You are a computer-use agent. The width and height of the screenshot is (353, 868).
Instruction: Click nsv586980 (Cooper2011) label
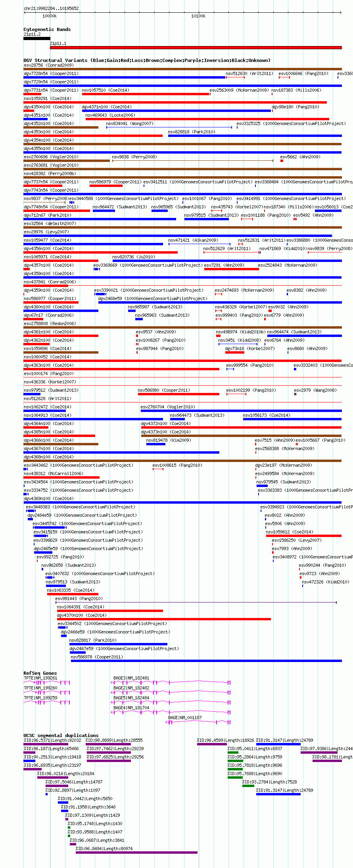pyautogui.click(x=164, y=390)
